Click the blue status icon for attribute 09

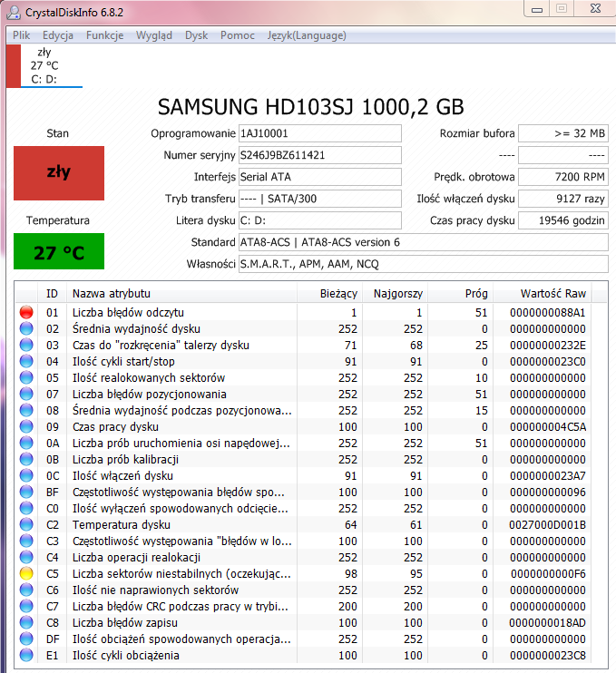click(26, 426)
